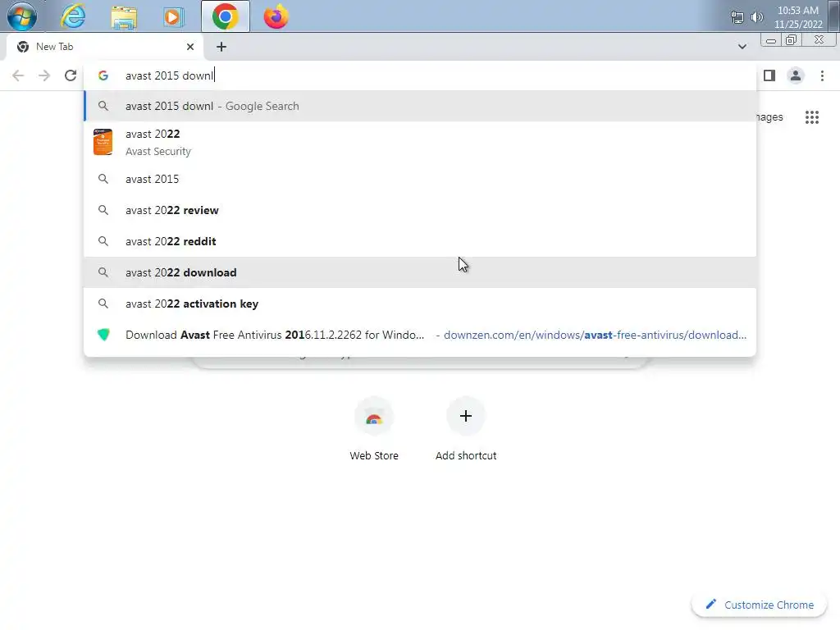Screen dimensions: 840x630
Task: Minimize the Chrome window
Action: click(x=771, y=41)
